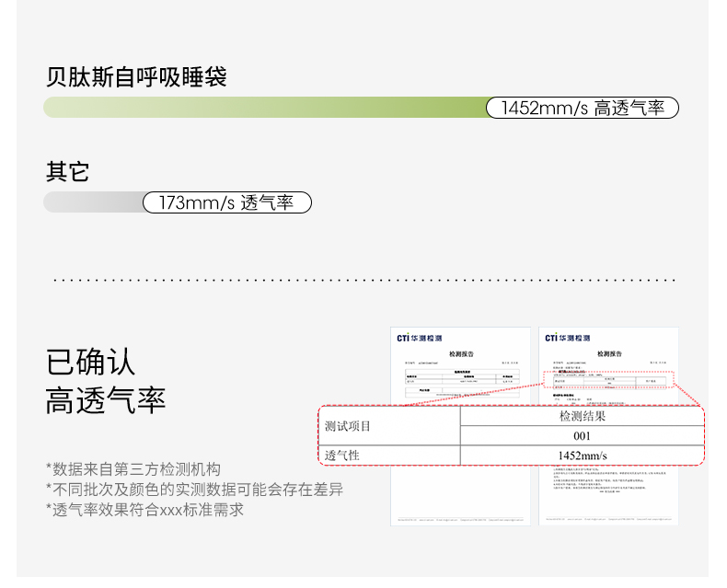
Task: Click the footnote about xxx标准需求
Action: pyautogui.click(x=144, y=510)
